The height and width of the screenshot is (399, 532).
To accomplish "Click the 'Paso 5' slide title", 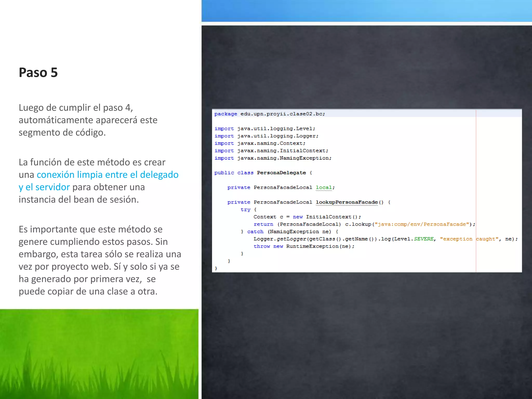I will [x=38, y=72].
